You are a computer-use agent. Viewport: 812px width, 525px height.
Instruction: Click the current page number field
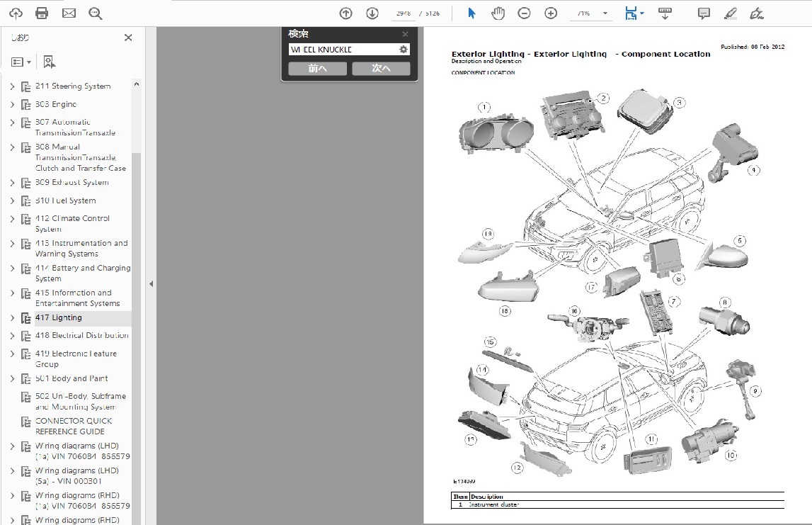point(404,13)
